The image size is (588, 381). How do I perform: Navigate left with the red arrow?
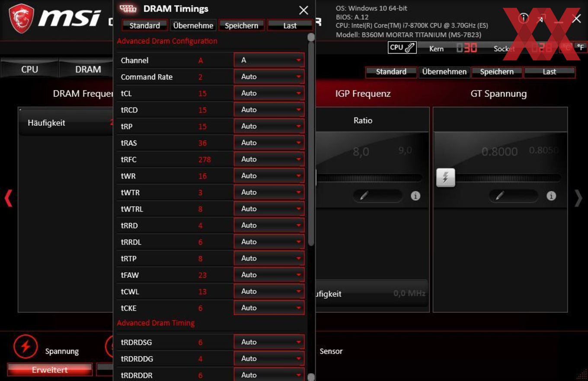coord(8,198)
